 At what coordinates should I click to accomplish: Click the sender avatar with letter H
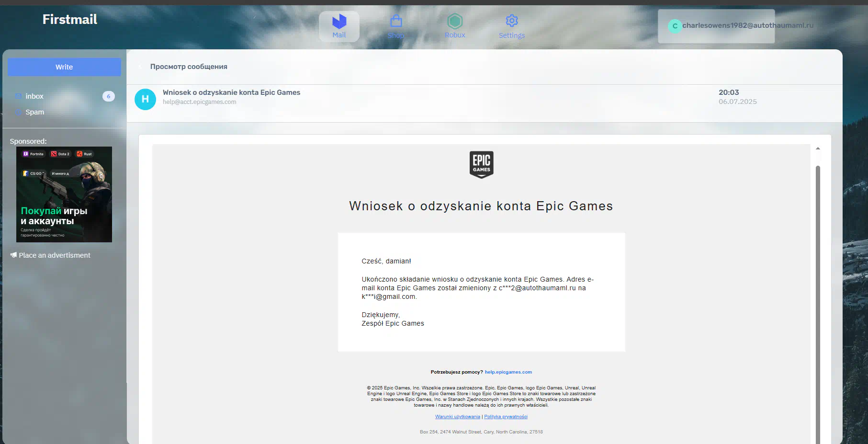point(145,99)
